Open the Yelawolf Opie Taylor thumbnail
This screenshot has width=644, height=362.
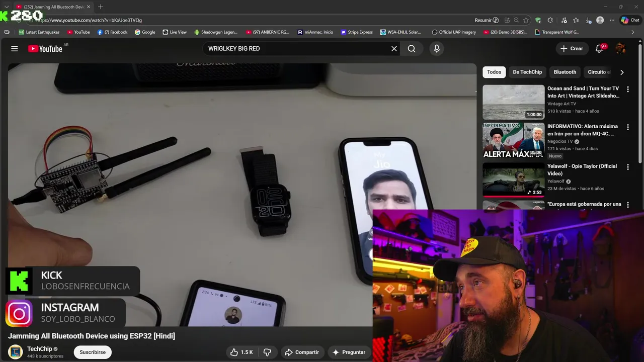click(x=513, y=179)
